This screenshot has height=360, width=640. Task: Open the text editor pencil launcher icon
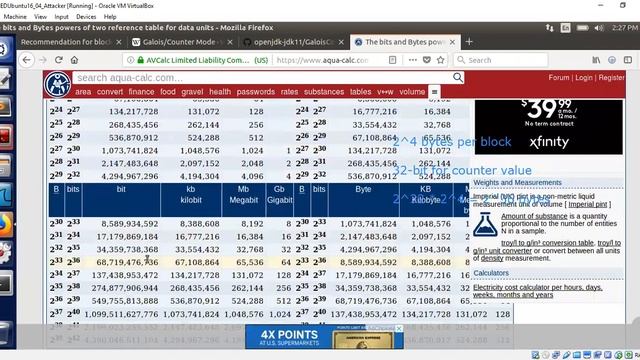[x=6, y=80]
